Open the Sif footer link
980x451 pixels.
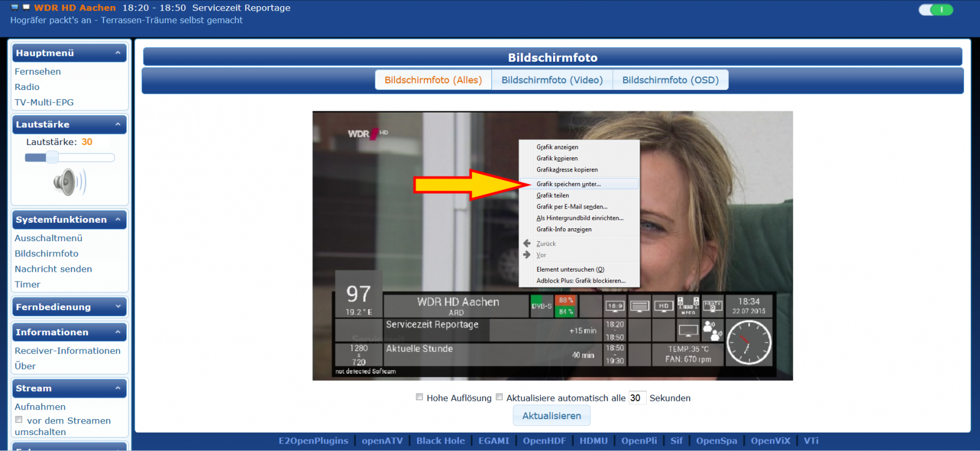[x=676, y=441]
